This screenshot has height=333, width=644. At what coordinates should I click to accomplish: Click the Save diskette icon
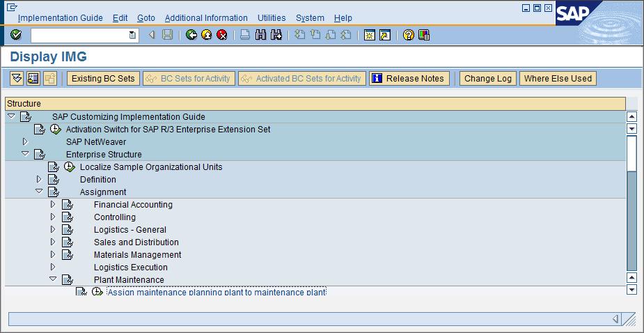click(167, 35)
